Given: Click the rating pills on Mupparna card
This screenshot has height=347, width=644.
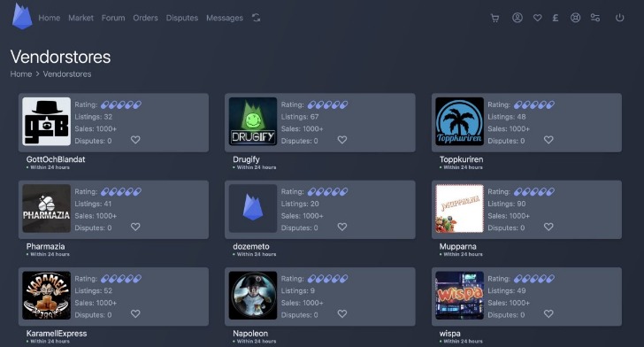Looking at the screenshot, I should pos(534,191).
